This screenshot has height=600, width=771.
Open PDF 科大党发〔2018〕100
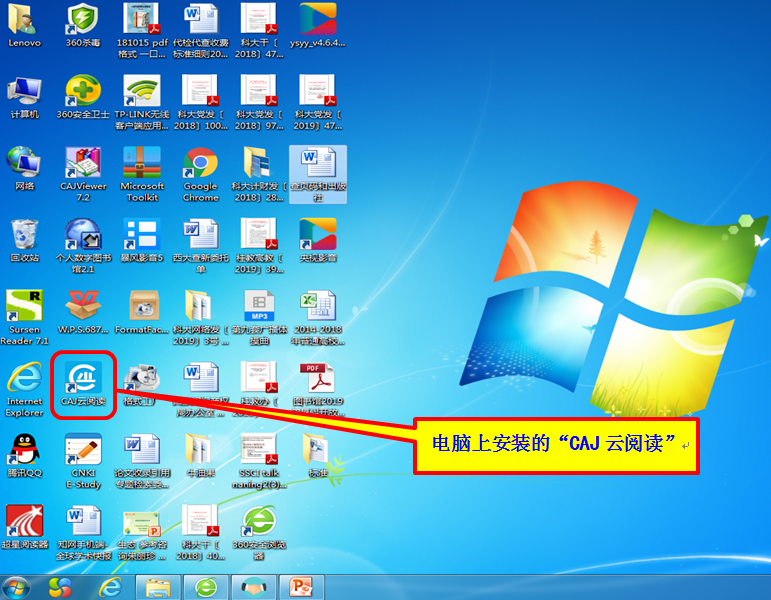tap(201, 102)
